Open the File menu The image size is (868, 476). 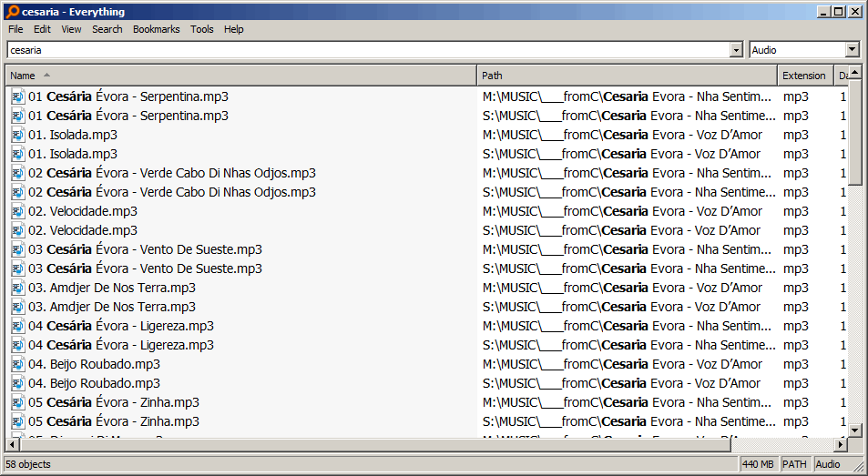[x=15, y=29]
